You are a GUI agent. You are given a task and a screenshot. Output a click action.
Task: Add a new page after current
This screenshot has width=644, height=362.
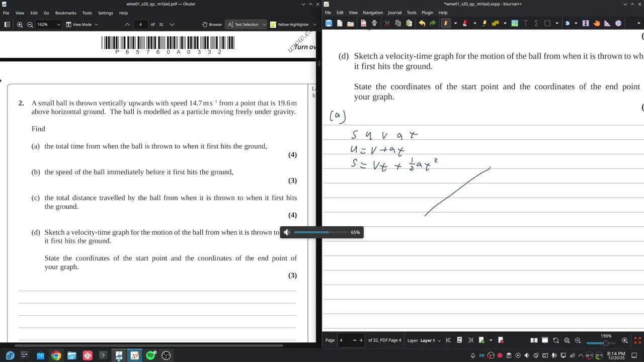481,340
